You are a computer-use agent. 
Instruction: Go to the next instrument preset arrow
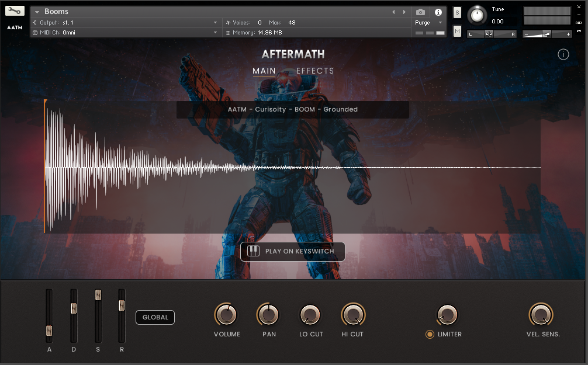pos(404,12)
